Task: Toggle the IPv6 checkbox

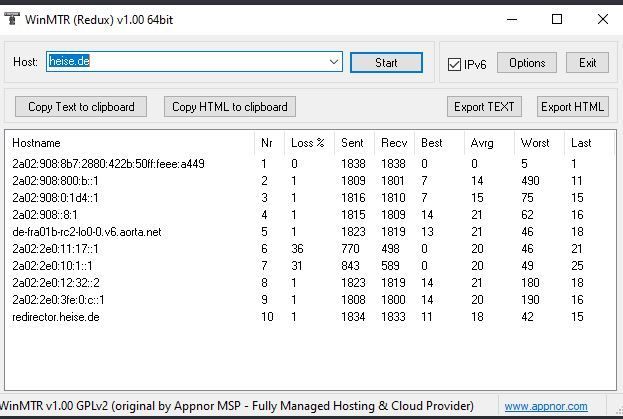Action: click(x=456, y=64)
